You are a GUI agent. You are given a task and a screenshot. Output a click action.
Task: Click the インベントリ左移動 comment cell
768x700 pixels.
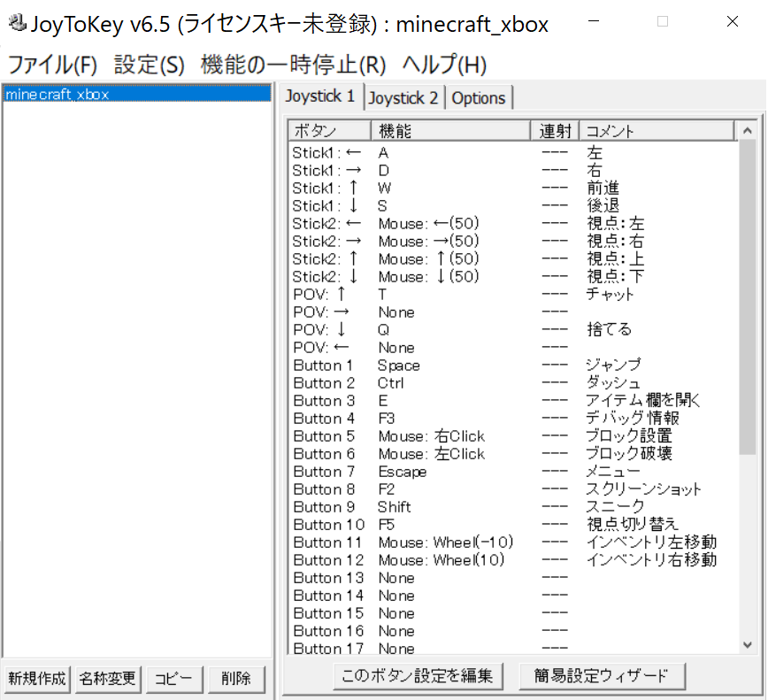pyautogui.click(x=651, y=542)
